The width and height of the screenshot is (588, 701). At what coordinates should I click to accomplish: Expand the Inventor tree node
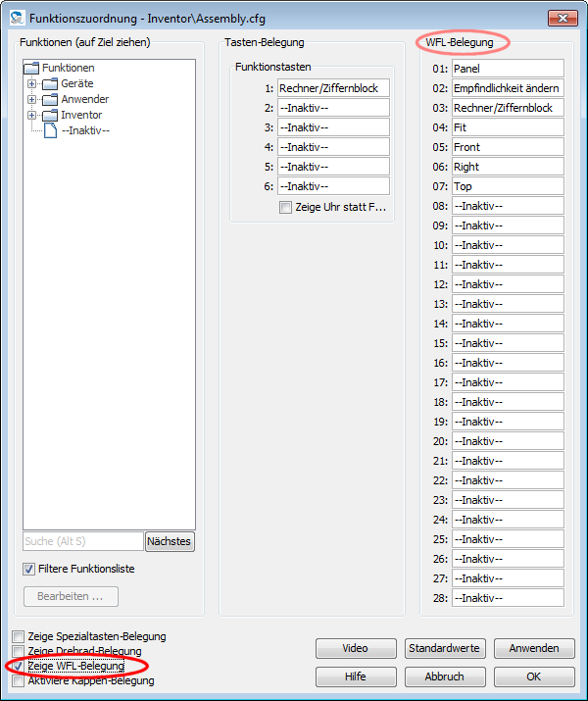point(31,116)
